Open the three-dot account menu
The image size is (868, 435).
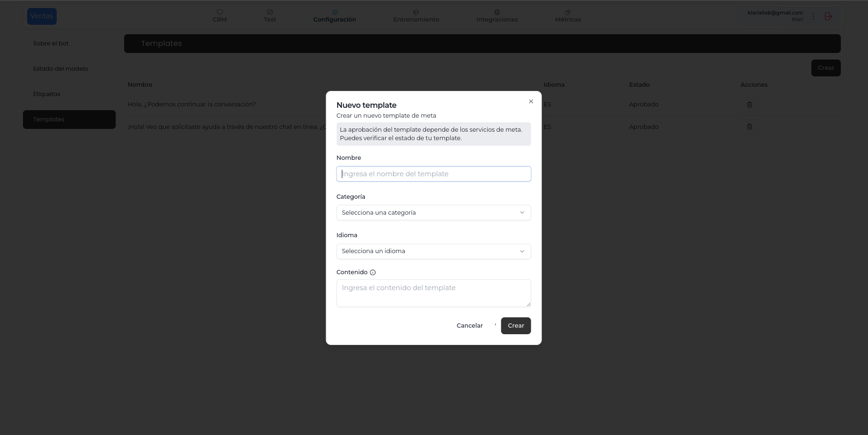[x=813, y=16]
